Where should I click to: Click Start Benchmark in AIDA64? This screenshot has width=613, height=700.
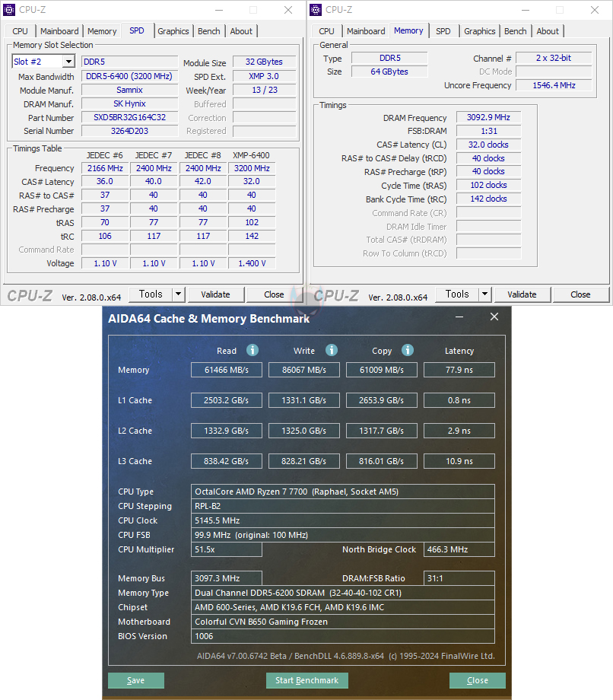coord(307,680)
